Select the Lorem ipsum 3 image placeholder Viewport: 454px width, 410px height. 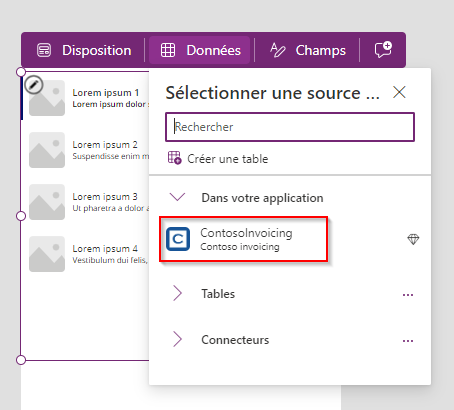click(47, 202)
